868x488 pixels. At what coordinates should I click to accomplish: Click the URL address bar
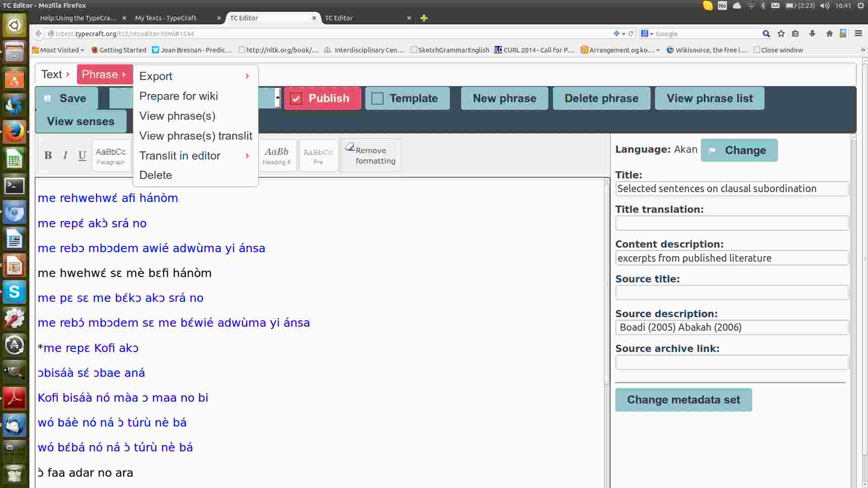pyautogui.click(x=330, y=33)
